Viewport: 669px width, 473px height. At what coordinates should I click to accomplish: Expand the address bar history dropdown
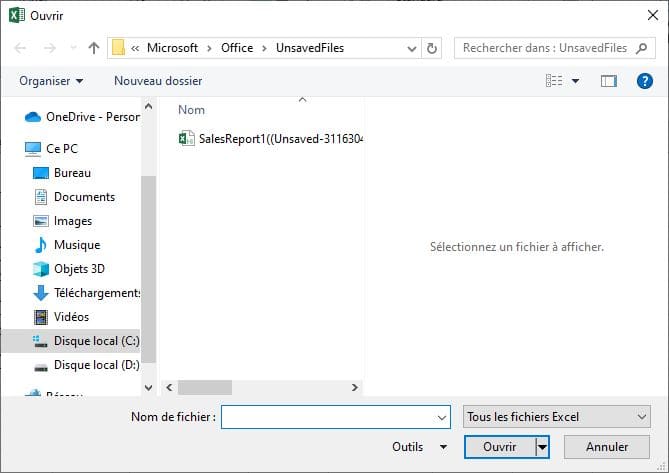point(412,49)
